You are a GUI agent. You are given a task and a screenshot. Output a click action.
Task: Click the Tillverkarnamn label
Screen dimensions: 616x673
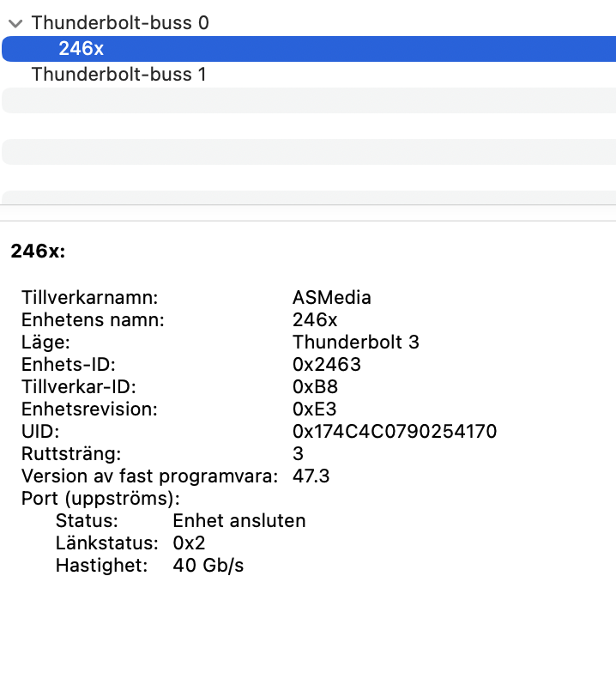point(89,298)
